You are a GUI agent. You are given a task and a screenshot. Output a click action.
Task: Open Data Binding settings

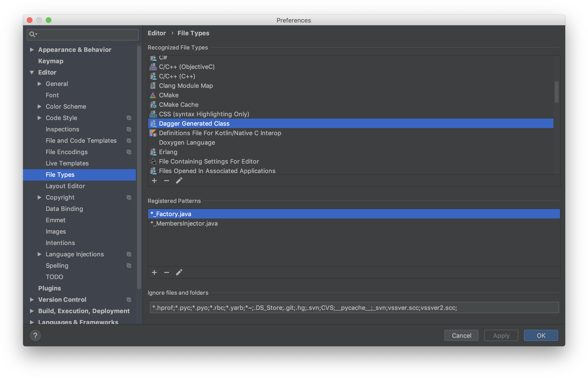[64, 209]
